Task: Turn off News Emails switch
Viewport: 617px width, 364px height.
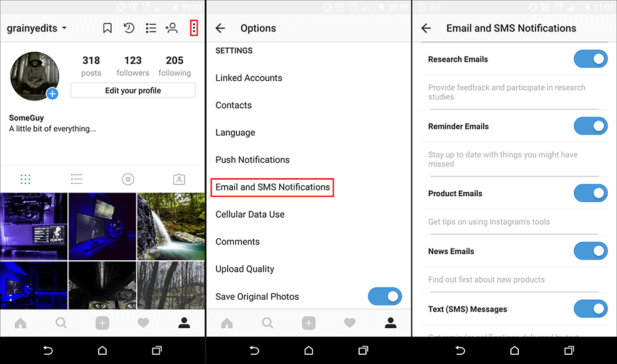Action: [590, 251]
